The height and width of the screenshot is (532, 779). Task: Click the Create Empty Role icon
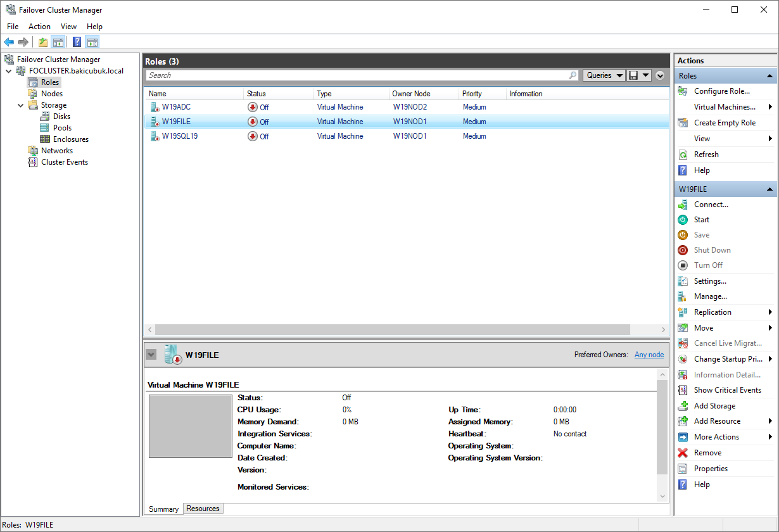(683, 123)
